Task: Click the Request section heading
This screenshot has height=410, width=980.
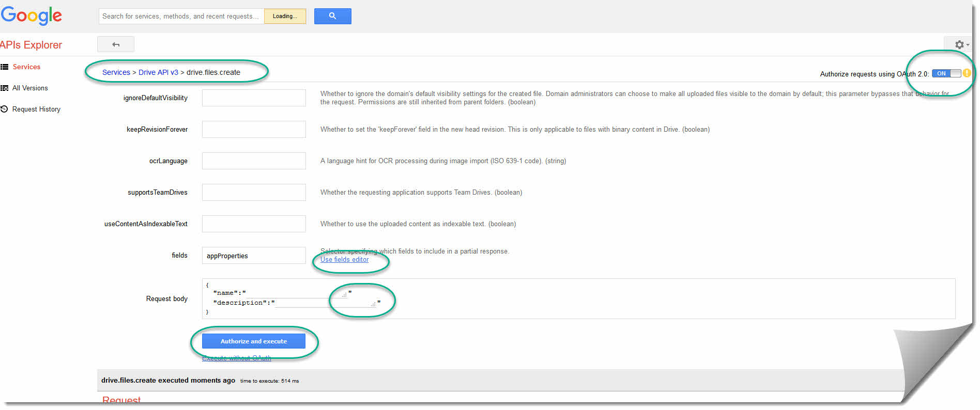Action: 121,400
